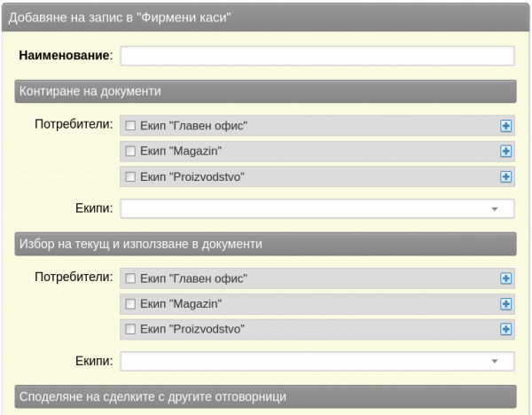Click the first Потребители label

tap(74, 124)
